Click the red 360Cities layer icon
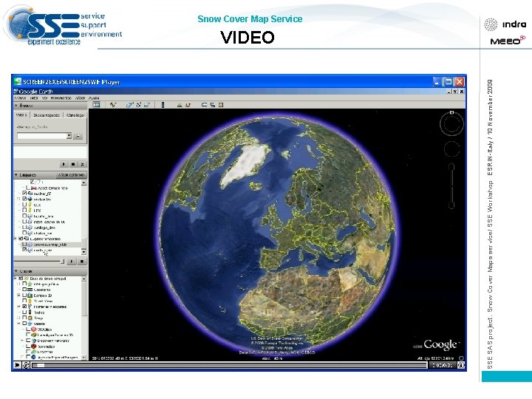532x399 pixels. coord(33,329)
